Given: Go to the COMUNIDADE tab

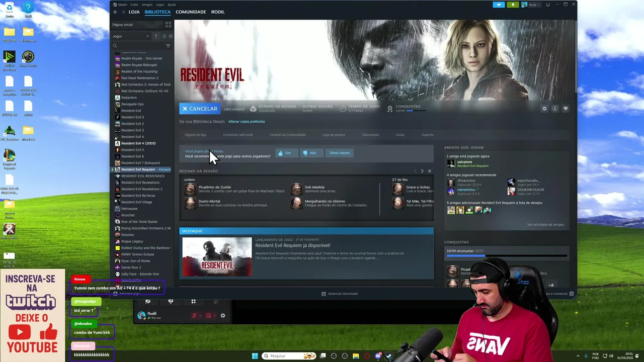Looking at the screenshot, I should (191, 12).
